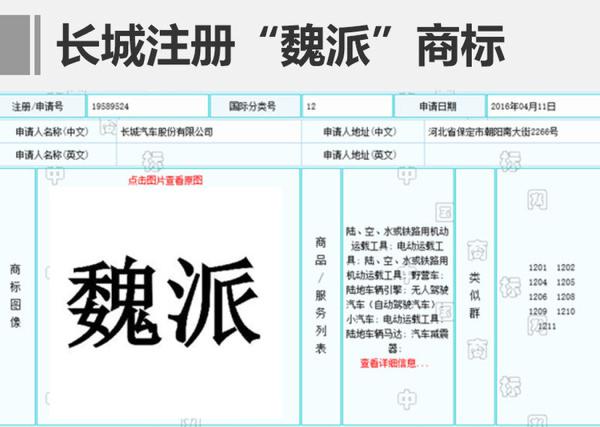Select applicant name 长城汽车股份有限公司

tap(167, 132)
